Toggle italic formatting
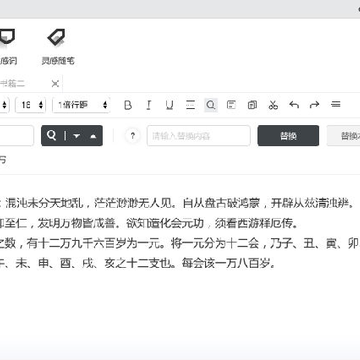The width and height of the screenshot is (360, 360). (149, 105)
